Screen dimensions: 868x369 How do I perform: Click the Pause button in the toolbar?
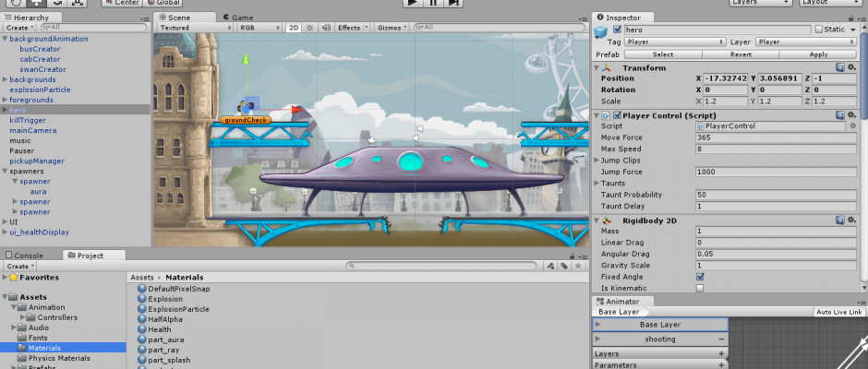click(x=433, y=3)
